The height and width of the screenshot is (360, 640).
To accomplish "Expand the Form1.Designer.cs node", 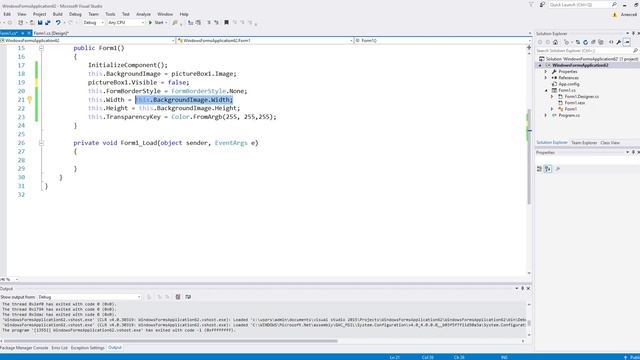I will click(552, 97).
